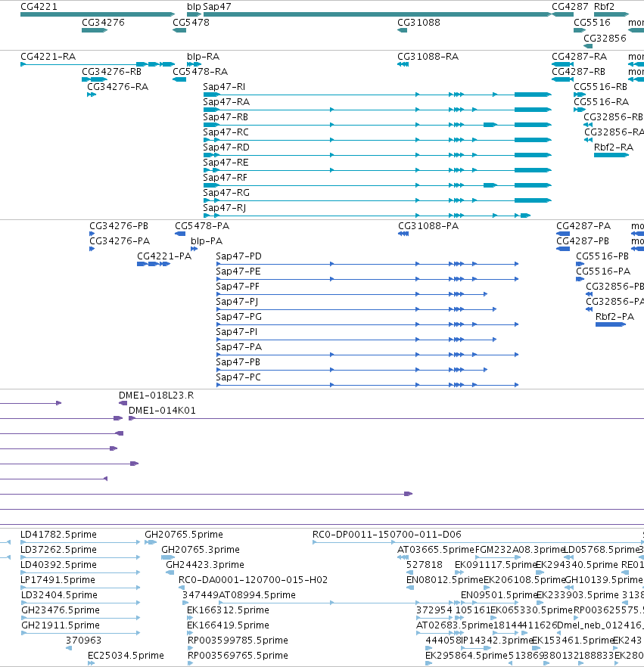Select the CG32856 gene glyph
Screen dimensions: 644x667
click(x=588, y=46)
